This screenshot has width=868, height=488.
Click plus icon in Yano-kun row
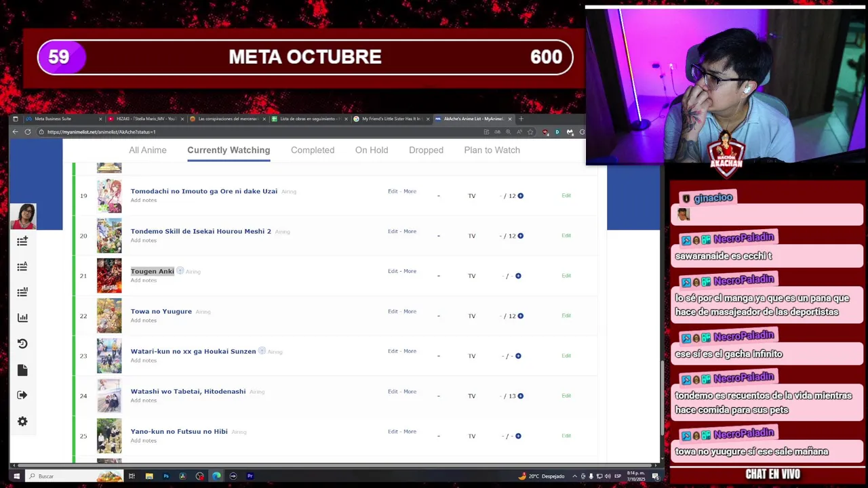click(x=518, y=436)
